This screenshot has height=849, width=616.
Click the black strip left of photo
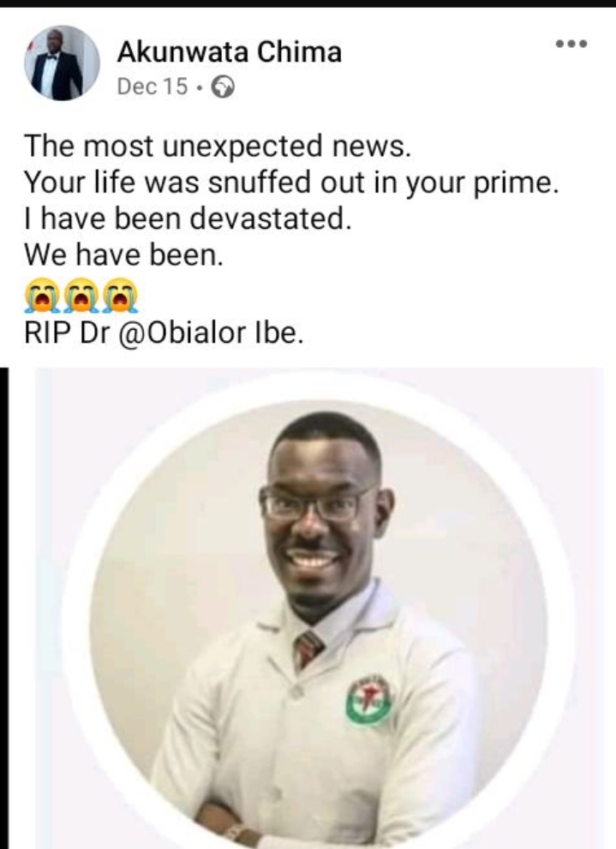[4, 600]
